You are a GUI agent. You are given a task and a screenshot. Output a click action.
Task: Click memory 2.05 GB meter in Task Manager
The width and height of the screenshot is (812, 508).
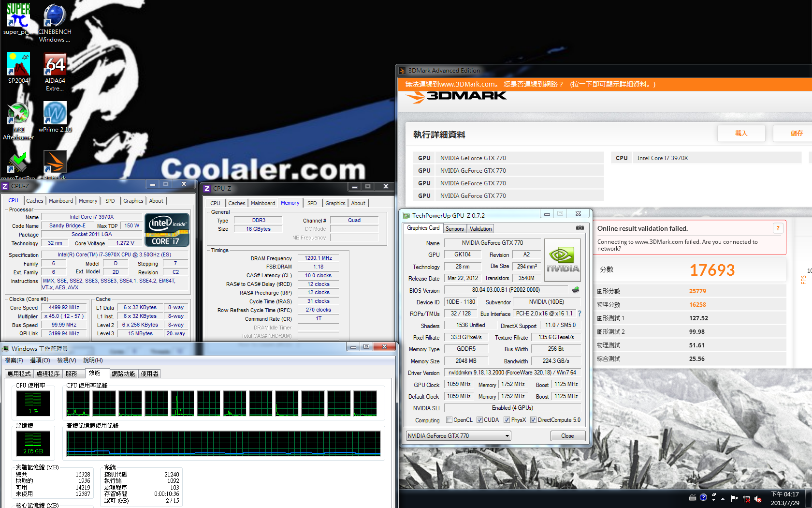[33, 444]
